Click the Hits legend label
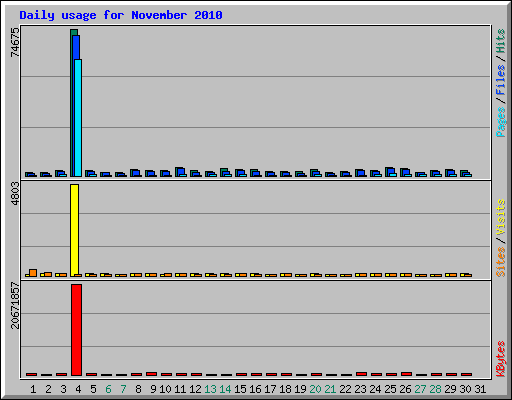Screen dimensions: 512x400 click(500, 41)
